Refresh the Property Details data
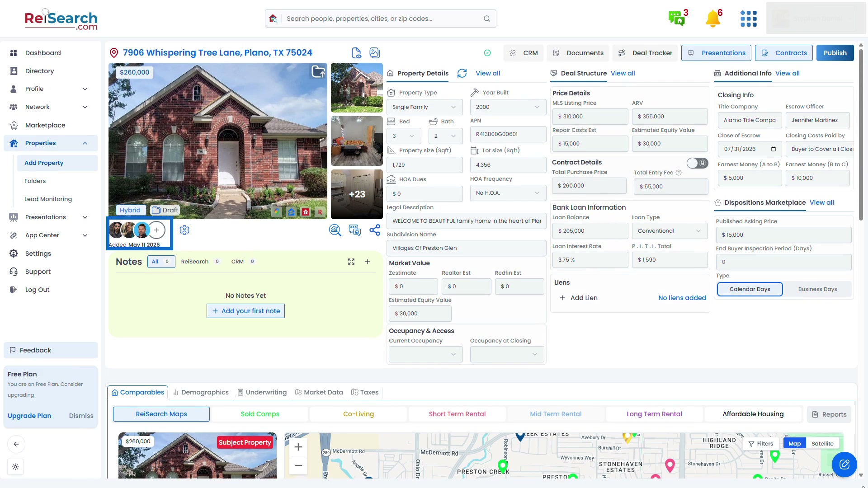 tap(462, 73)
